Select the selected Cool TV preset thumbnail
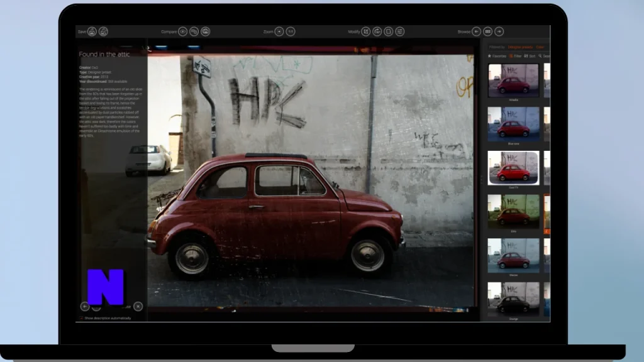The height and width of the screenshot is (362, 644). coord(513,168)
